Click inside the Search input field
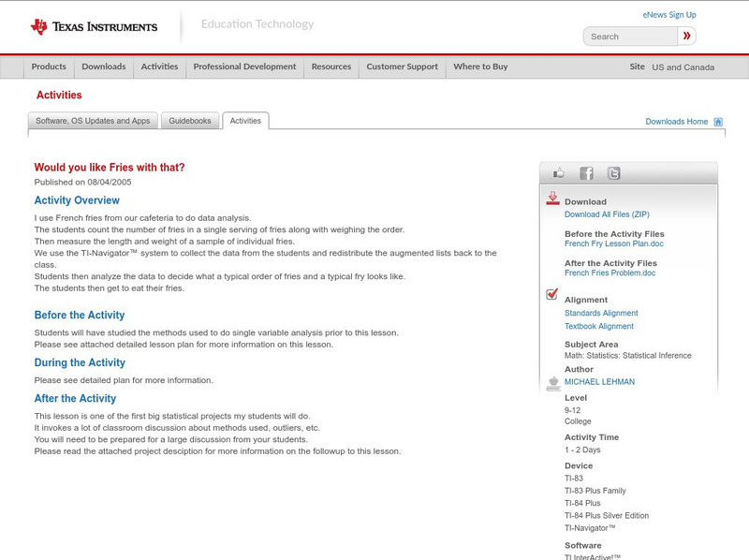Viewport: 749px width, 560px height. tap(630, 37)
